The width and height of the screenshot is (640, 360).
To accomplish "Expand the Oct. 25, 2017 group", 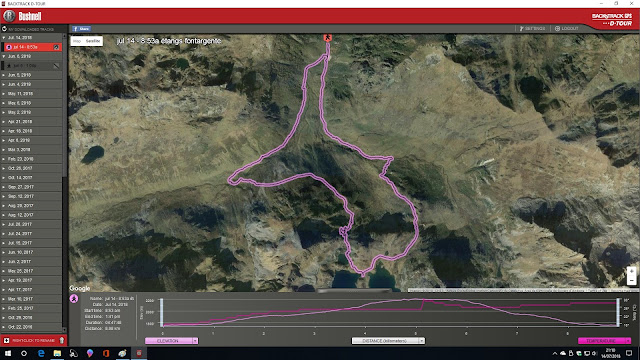I will tap(4, 168).
